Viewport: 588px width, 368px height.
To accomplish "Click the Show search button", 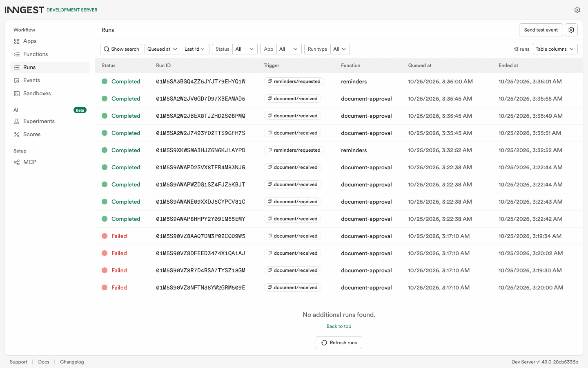I will pyautogui.click(x=121, y=49).
